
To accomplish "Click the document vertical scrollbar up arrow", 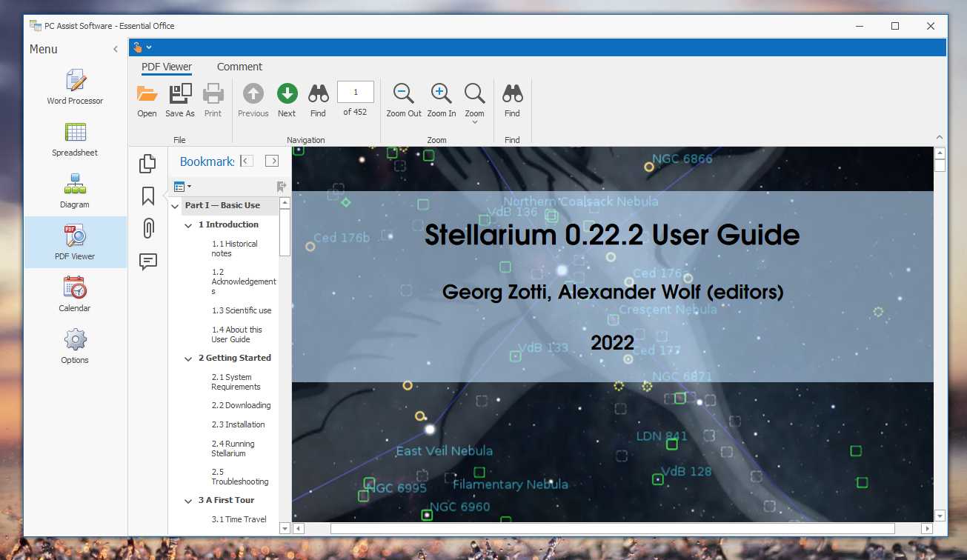I will click(940, 153).
